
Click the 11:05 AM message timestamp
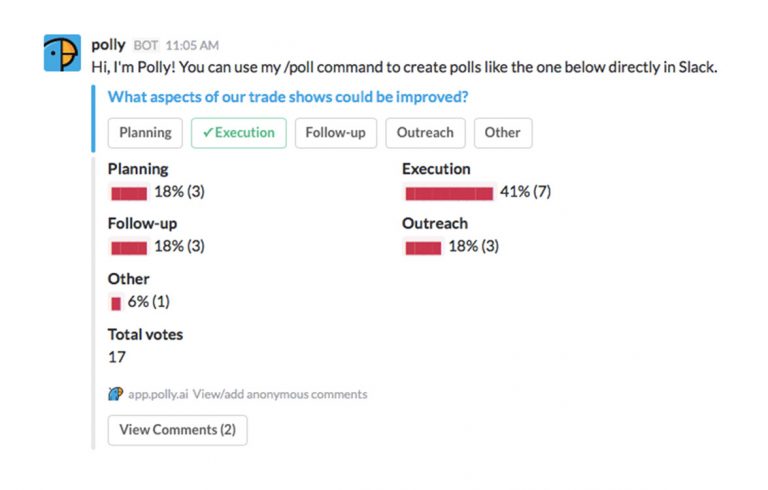pyautogui.click(x=192, y=46)
